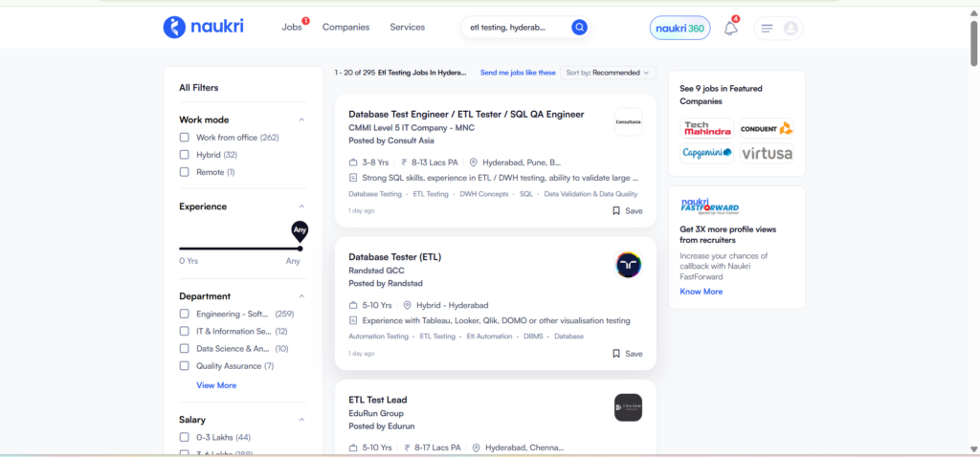Click EduRun Group company logo
The image size is (980, 457).
coord(628,407)
